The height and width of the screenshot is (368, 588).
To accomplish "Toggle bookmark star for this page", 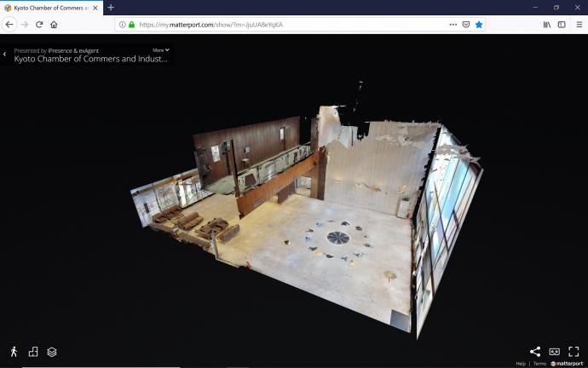I will tap(479, 25).
